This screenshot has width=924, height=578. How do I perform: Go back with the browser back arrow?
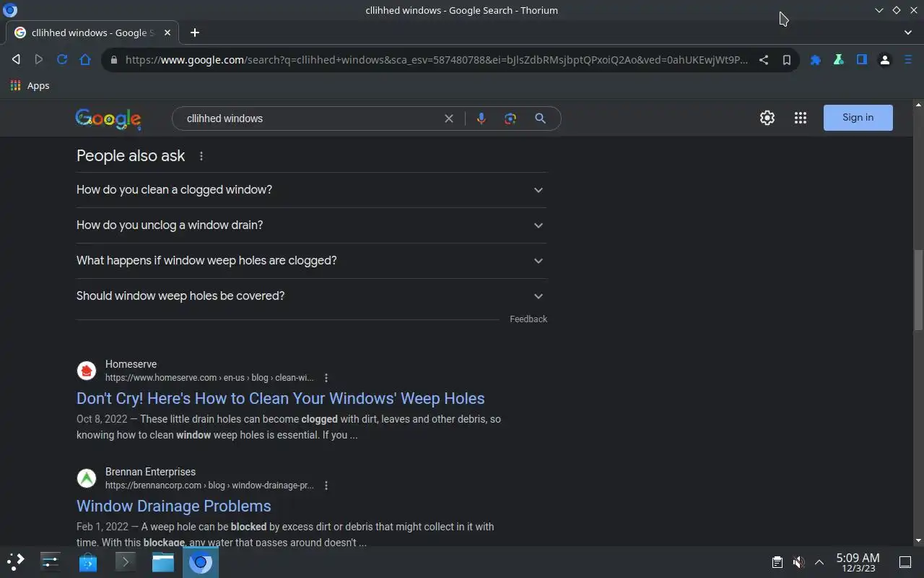pos(16,59)
